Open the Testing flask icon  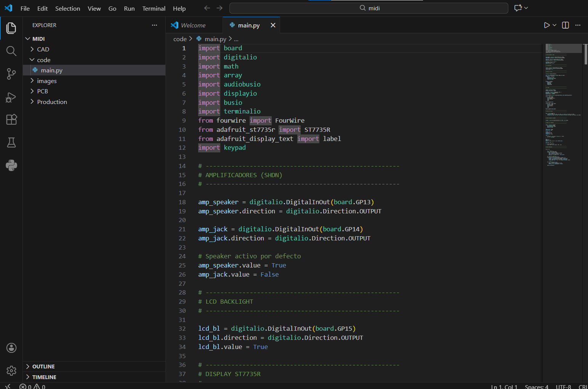11,142
